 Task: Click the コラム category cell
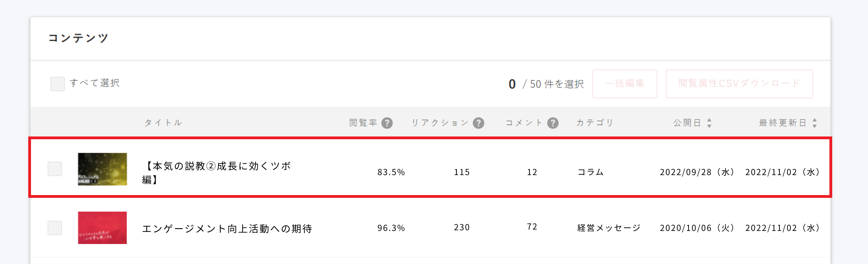coord(590,172)
